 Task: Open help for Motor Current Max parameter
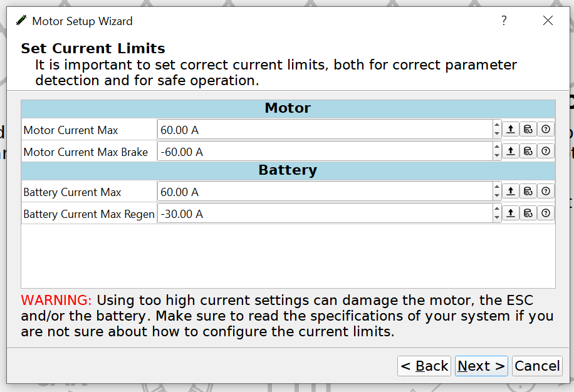coord(546,129)
